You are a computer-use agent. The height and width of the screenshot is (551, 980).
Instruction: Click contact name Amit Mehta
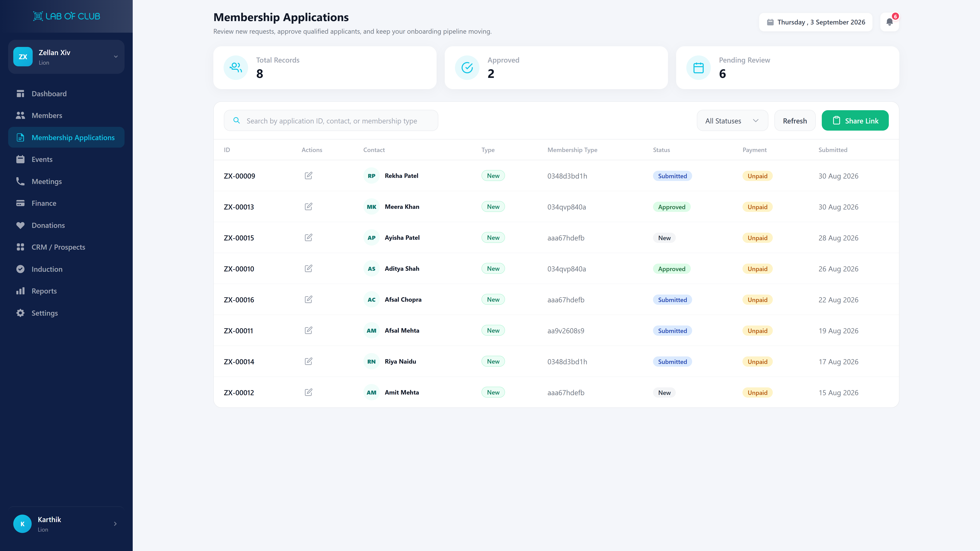tap(402, 393)
